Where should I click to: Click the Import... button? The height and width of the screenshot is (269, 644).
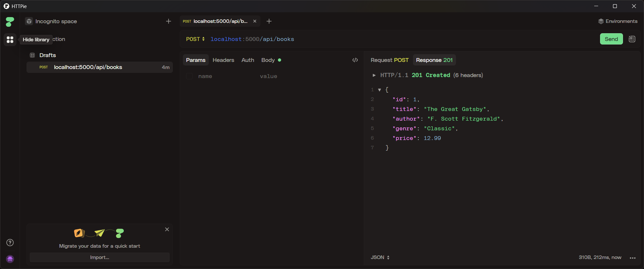tap(100, 257)
